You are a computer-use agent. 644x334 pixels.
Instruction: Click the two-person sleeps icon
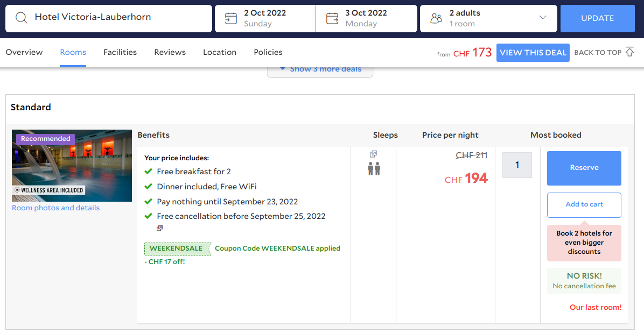pyautogui.click(x=374, y=169)
